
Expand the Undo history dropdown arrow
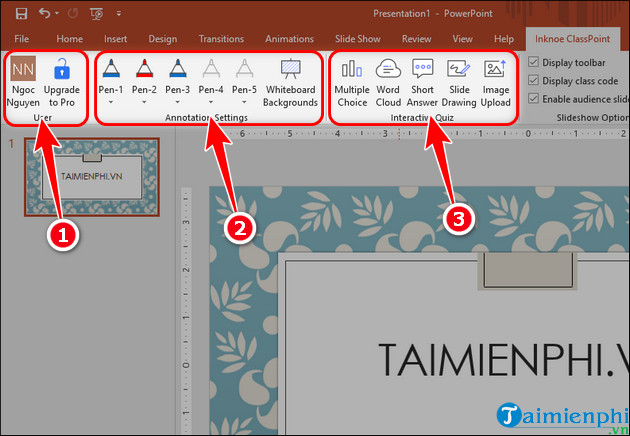pyautogui.click(x=57, y=13)
